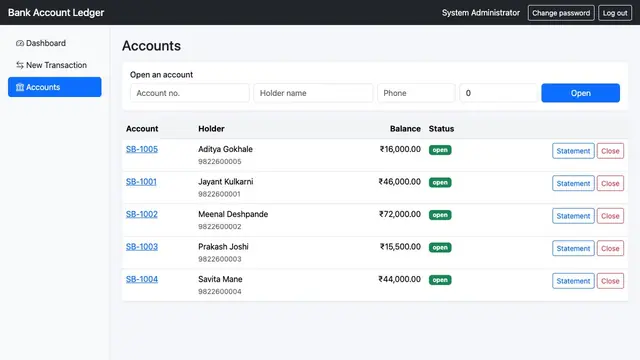Close Savita Mane's account

610,281
